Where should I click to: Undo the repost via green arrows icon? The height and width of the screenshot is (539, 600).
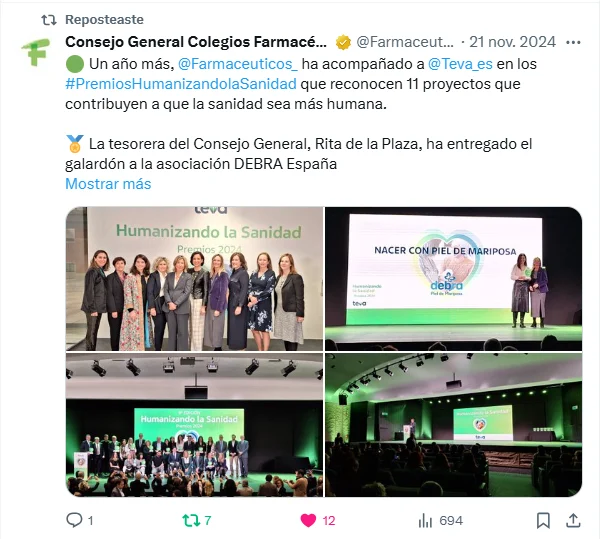(191, 520)
